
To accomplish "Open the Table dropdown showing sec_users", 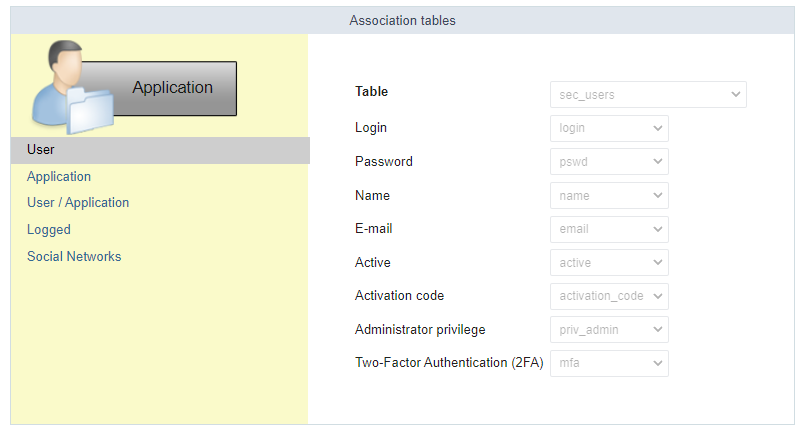I will tap(647, 95).
